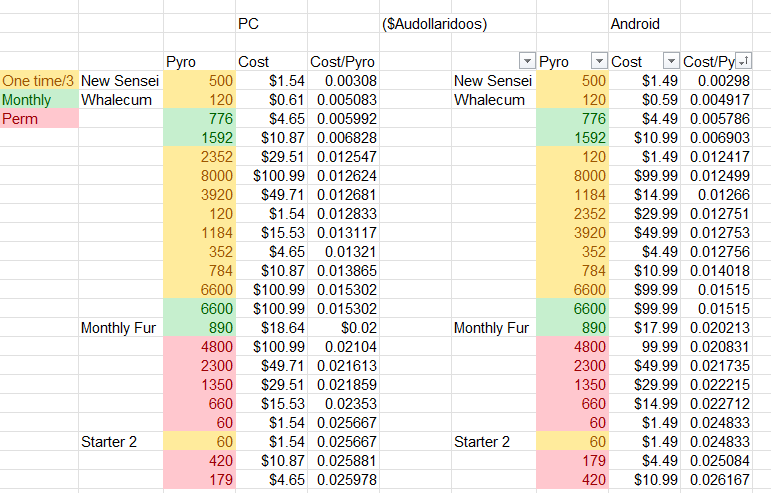Select the cell with value 0.020831
Screen dimensions: 771x493
tap(716, 347)
